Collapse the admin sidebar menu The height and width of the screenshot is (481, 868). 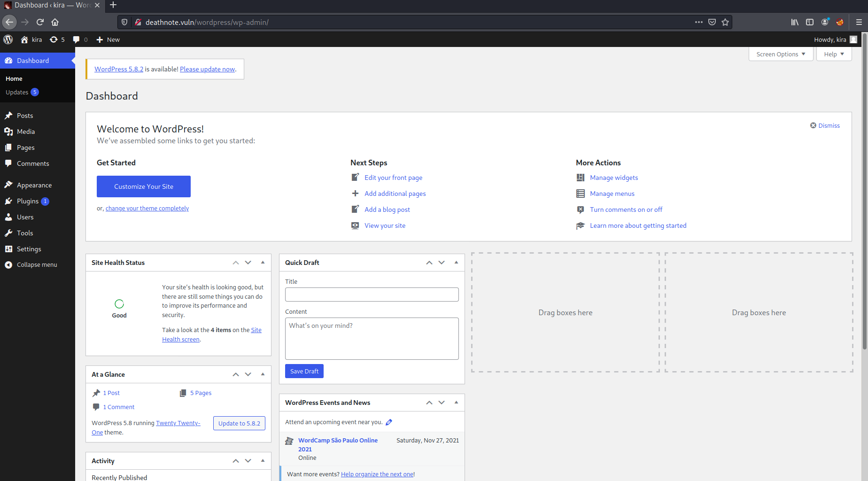pyautogui.click(x=38, y=264)
